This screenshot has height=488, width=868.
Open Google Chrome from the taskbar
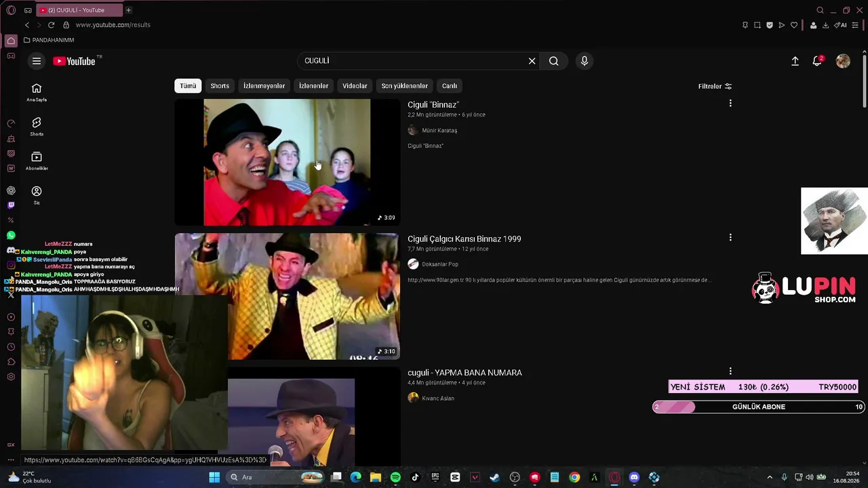click(574, 477)
